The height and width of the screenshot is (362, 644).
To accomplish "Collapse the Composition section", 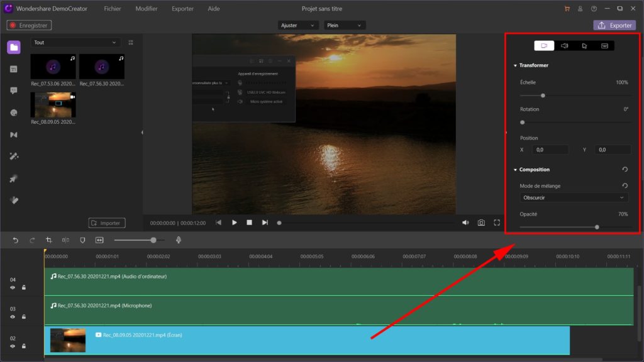I will click(x=516, y=170).
